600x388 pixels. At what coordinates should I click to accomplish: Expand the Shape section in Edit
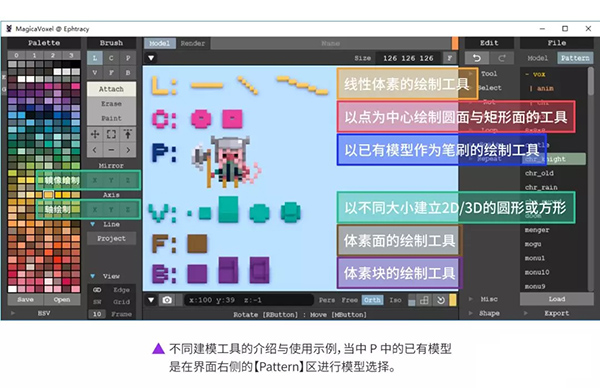point(471,313)
